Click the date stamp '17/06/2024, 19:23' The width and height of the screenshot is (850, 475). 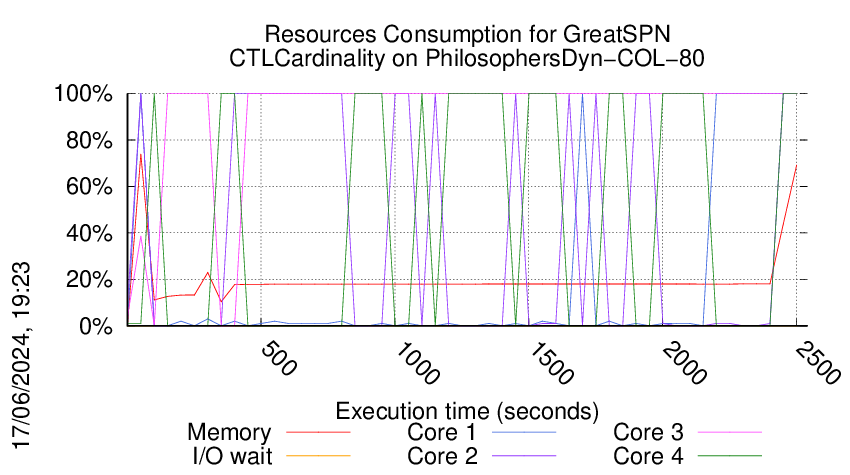[22, 356]
